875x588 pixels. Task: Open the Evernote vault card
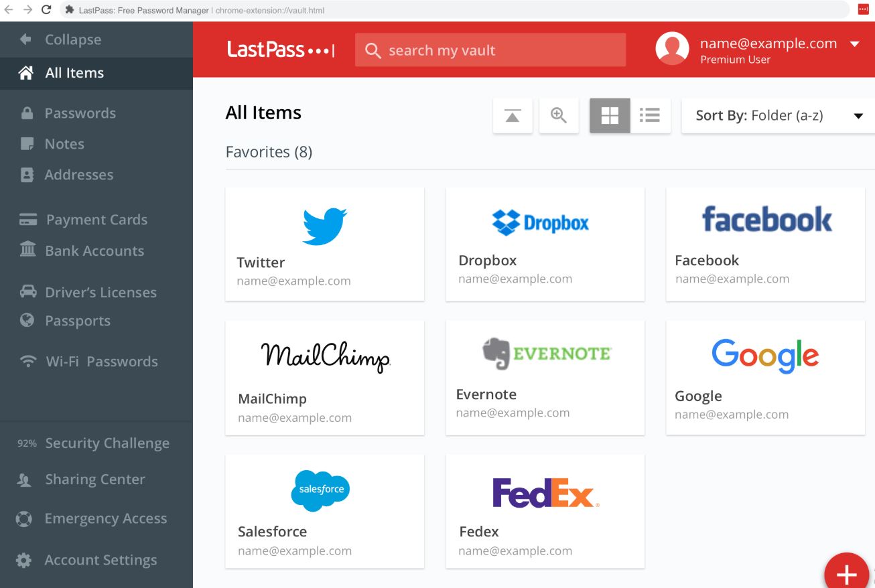[x=545, y=378]
